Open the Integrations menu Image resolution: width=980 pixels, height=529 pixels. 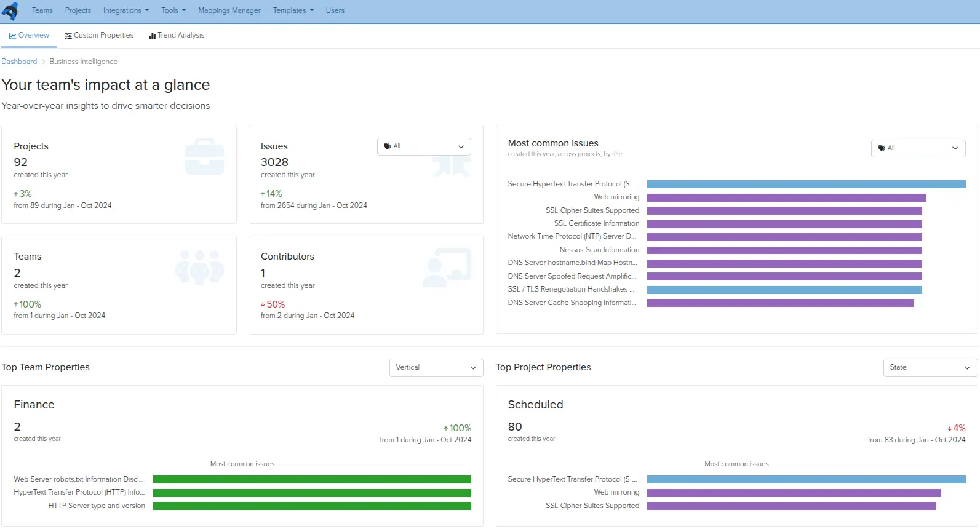point(125,10)
